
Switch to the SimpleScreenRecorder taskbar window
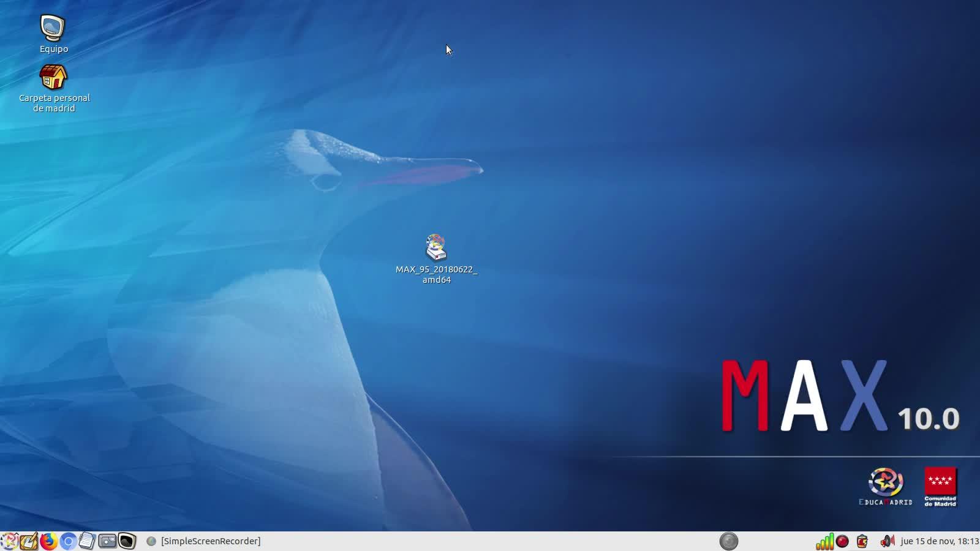204,541
